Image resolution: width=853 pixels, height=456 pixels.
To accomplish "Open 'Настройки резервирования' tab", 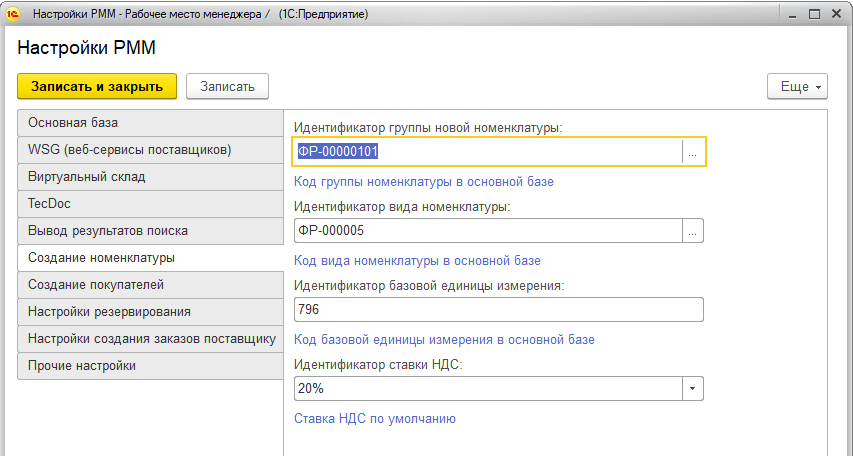I will pyautogui.click(x=150, y=312).
